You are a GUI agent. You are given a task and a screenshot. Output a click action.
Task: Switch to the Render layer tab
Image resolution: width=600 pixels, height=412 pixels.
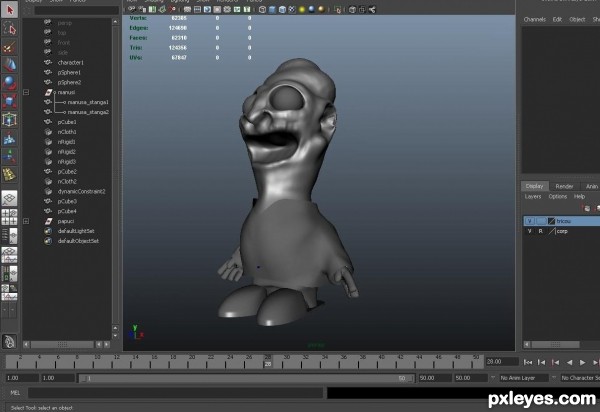click(564, 186)
